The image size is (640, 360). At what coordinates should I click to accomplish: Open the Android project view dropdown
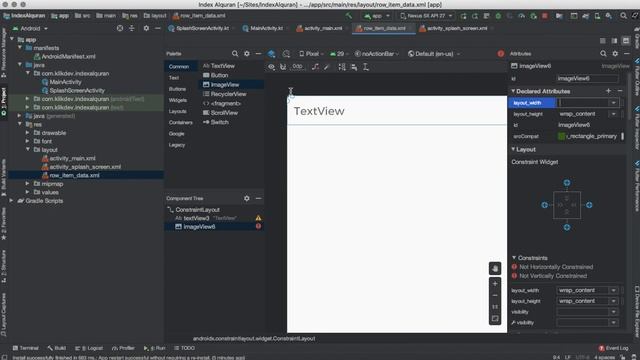(x=30, y=29)
